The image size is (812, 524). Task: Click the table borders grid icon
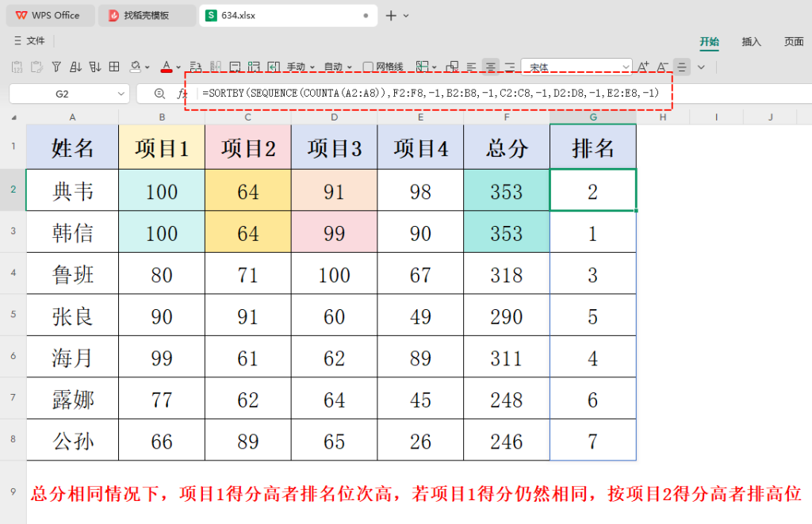(114, 67)
